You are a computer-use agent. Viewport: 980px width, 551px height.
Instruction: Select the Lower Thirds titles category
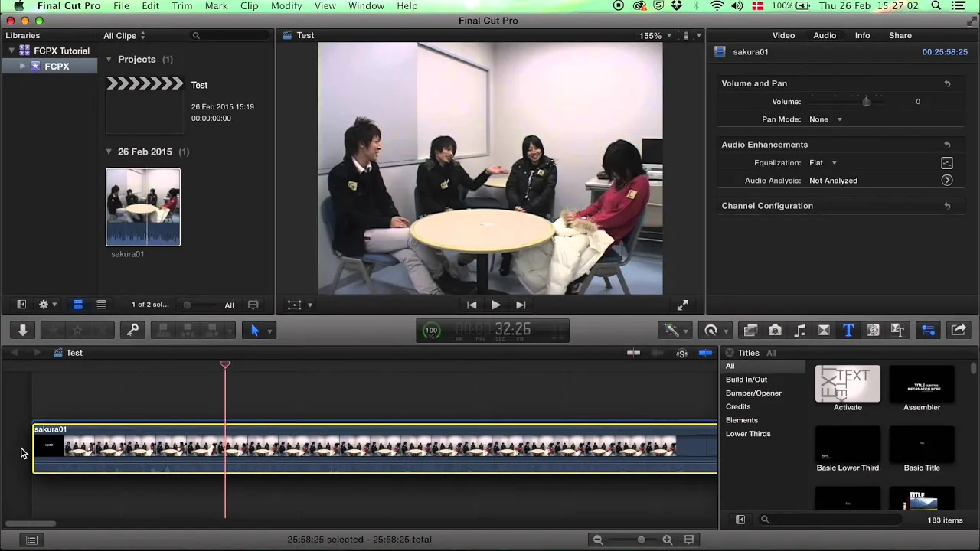tap(748, 434)
